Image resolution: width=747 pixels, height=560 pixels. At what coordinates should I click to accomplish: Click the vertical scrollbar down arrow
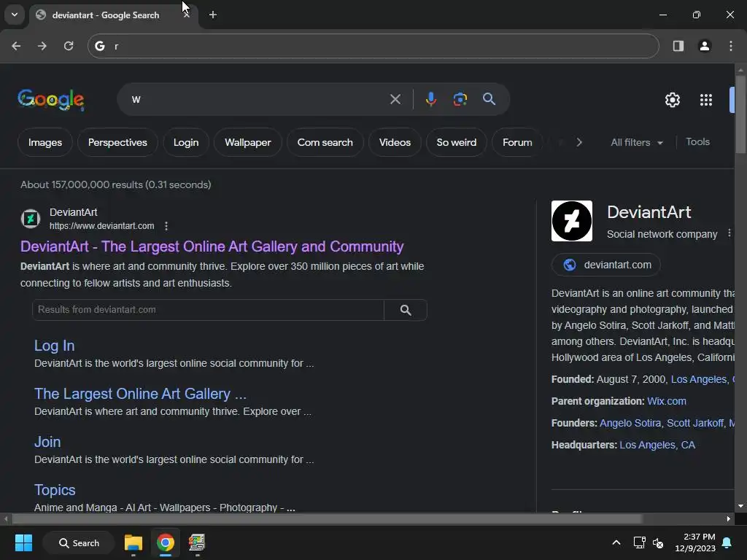(x=740, y=506)
